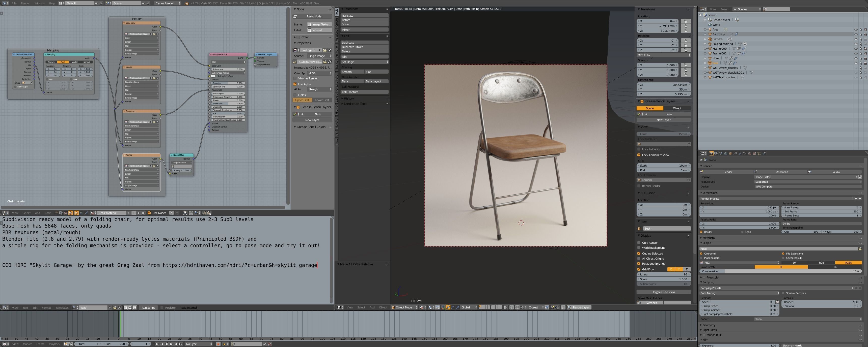Open the Feature Set Supported dropdown
The image size is (868, 347).
(x=808, y=182)
